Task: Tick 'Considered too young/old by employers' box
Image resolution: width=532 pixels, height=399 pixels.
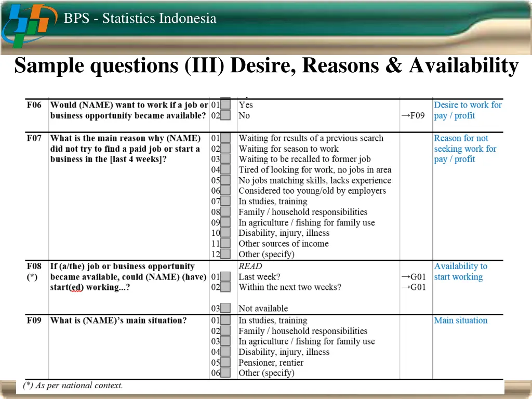Action: click(225, 191)
